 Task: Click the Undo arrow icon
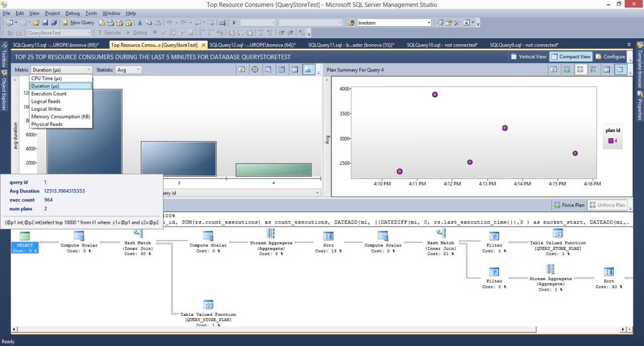tap(169, 23)
